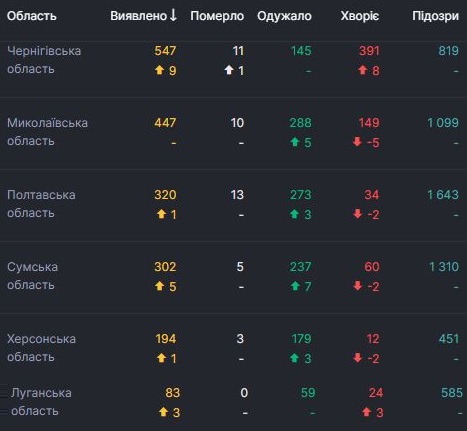Image resolution: width=467 pixels, height=431 pixels.
Task: Click white up arrow under Померло 11
Action: coord(229,70)
